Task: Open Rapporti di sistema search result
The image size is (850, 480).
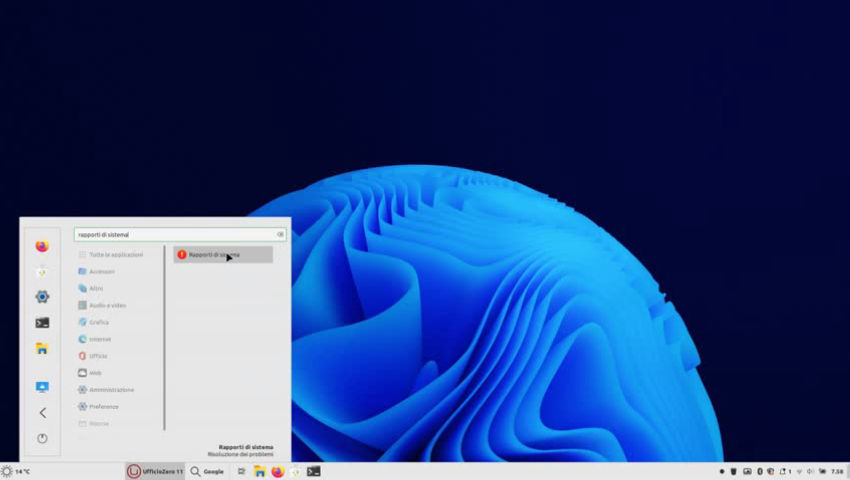Action: tap(222, 255)
